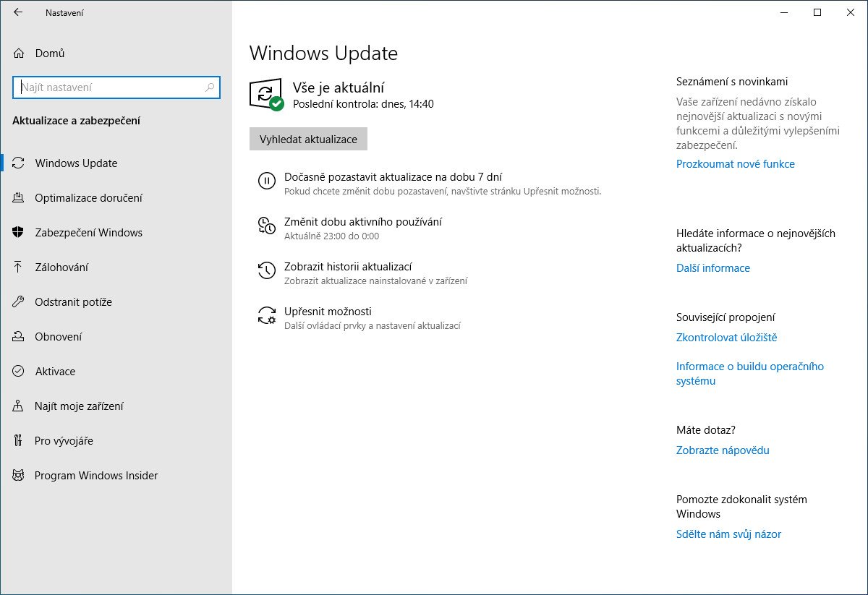
Task: Open Změnit dobu aktivního používání
Action: tap(363, 221)
